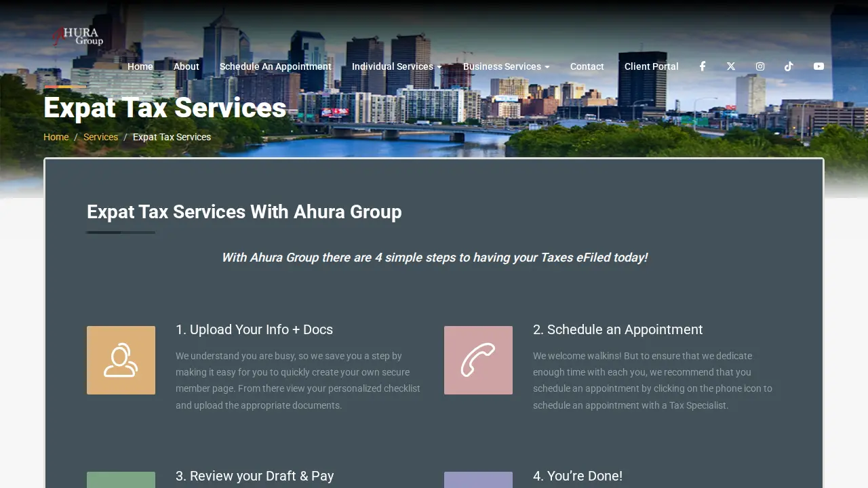Open the Facebook social icon
This screenshot has width=868, height=488.
pyautogui.click(x=703, y=66)
